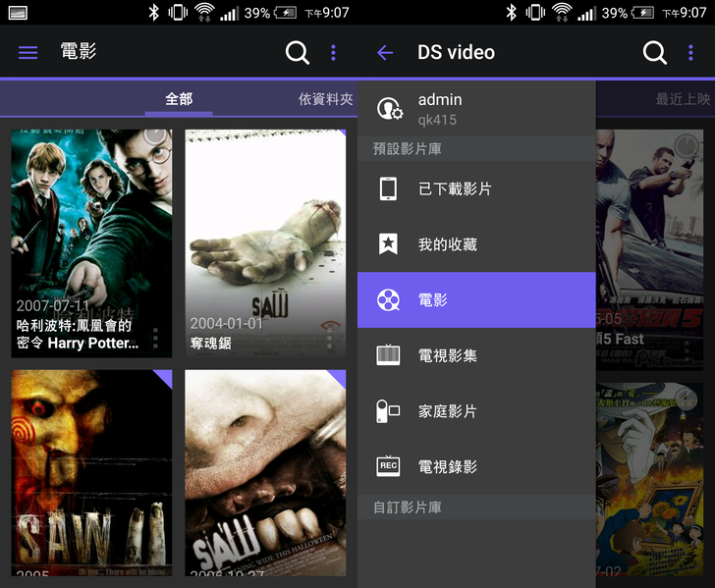Tap the 哈利波特:鳳凰會的密令 title text
Image resolution: width=715 pixels, height=588 pixels.
point(77,334)
